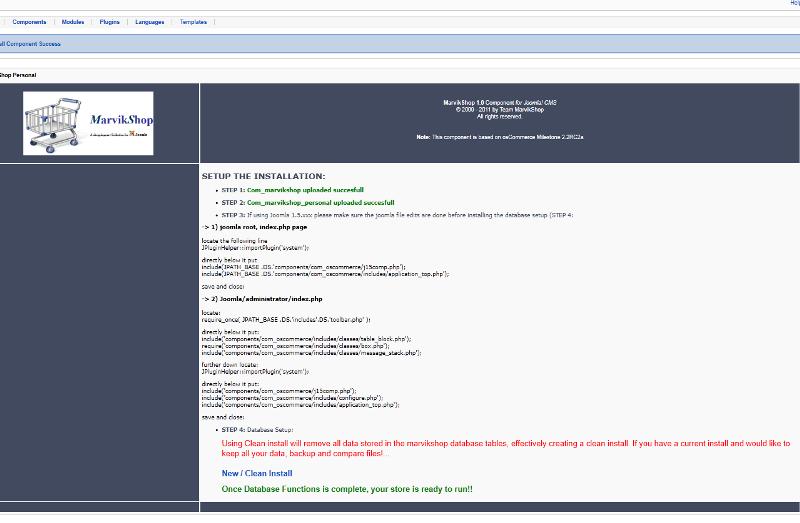
Task: Switch to the Plugins tab
Action: [109, 22]
